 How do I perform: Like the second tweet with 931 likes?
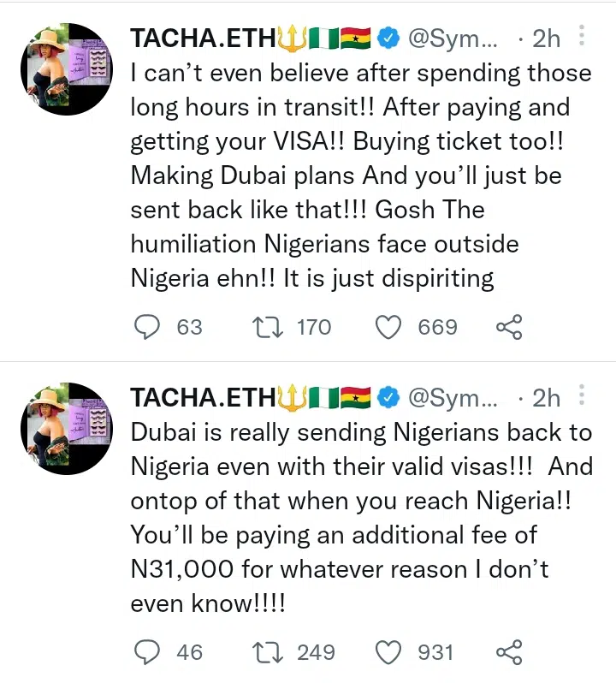[x=389, y=652]
